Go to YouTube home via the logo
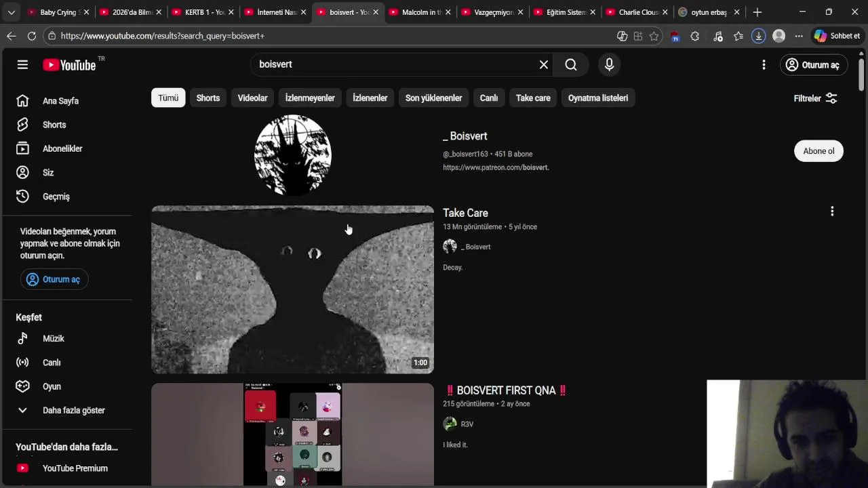868x488 pixels. click(69, 65)
